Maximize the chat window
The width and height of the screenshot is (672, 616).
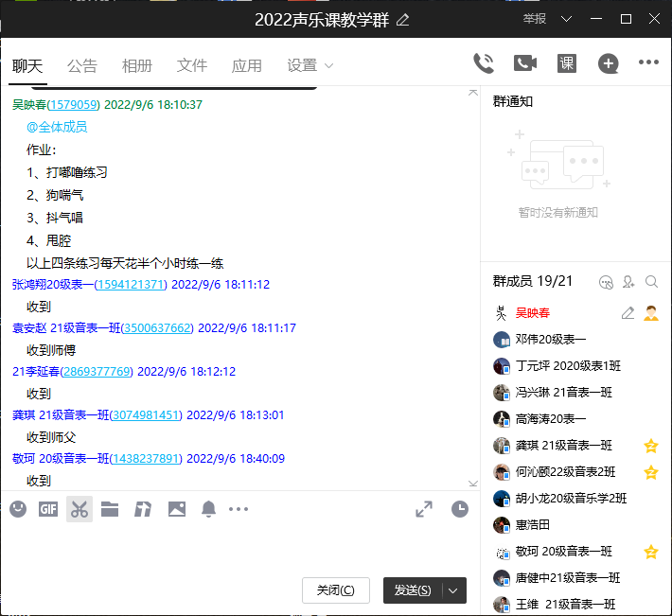click(x=626, y=19)
